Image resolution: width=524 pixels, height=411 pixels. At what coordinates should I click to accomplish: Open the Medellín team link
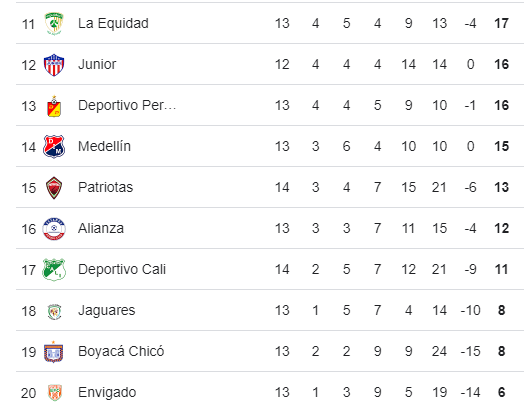tap(104, 146)
